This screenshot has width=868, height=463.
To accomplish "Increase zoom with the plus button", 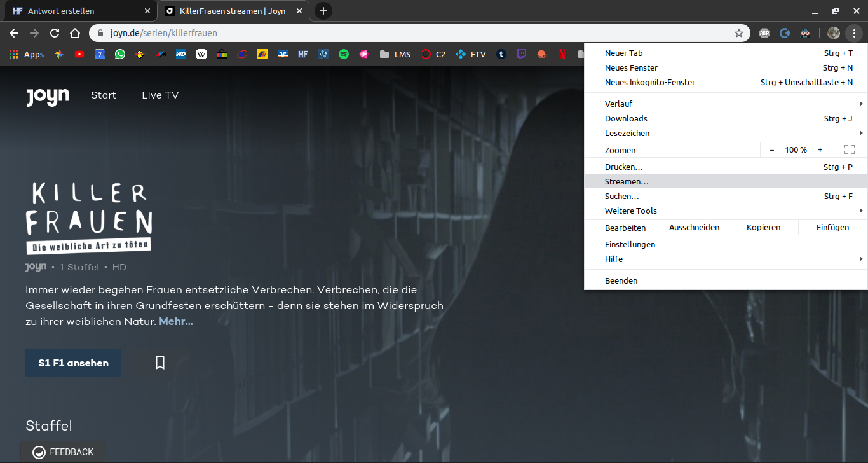I will [820, 150].
